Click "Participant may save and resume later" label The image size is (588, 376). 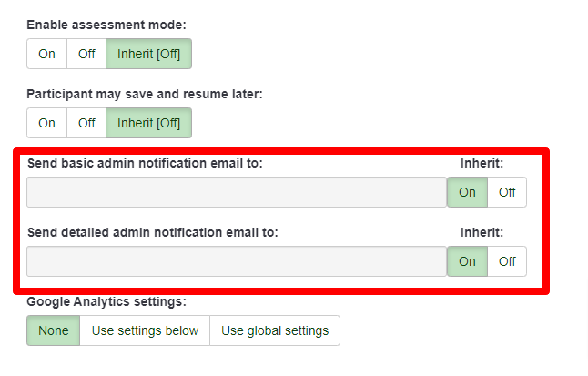144,94
